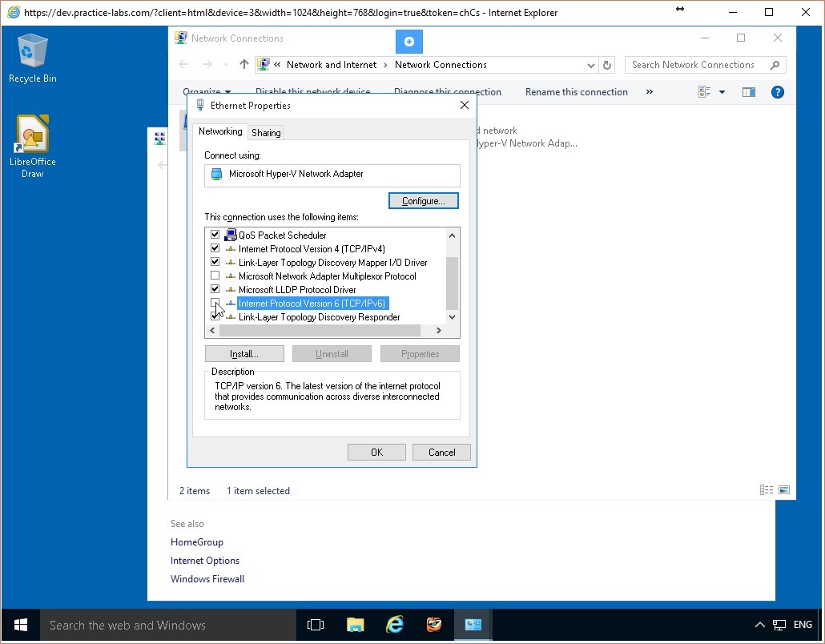Click the Configure button

coord(423,200)
